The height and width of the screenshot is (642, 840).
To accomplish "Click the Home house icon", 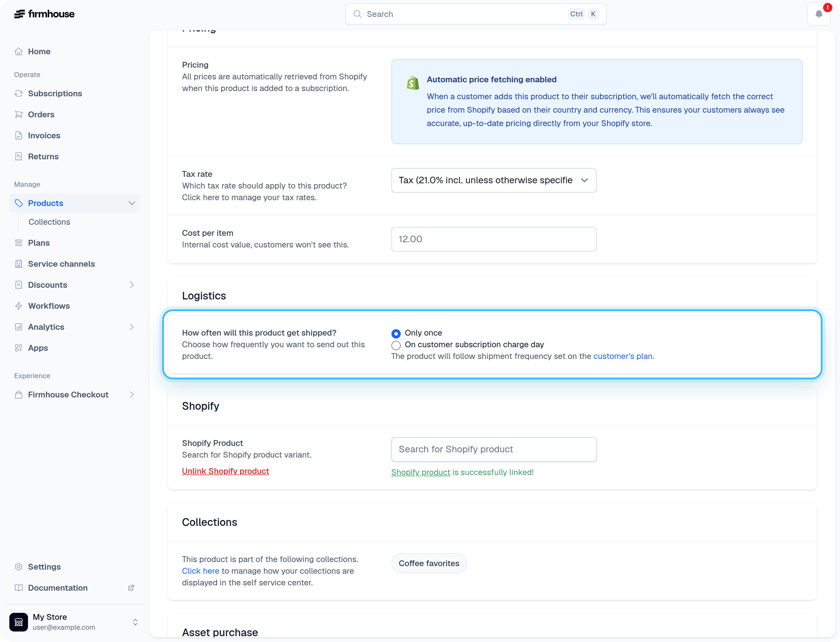I will click(x=18, y=51).
